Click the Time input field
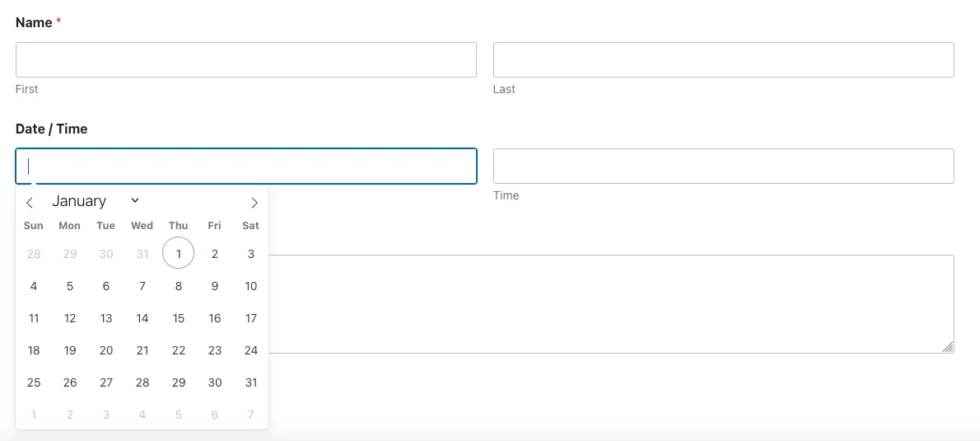Screen dimensions: 980x441 point(723,166)
